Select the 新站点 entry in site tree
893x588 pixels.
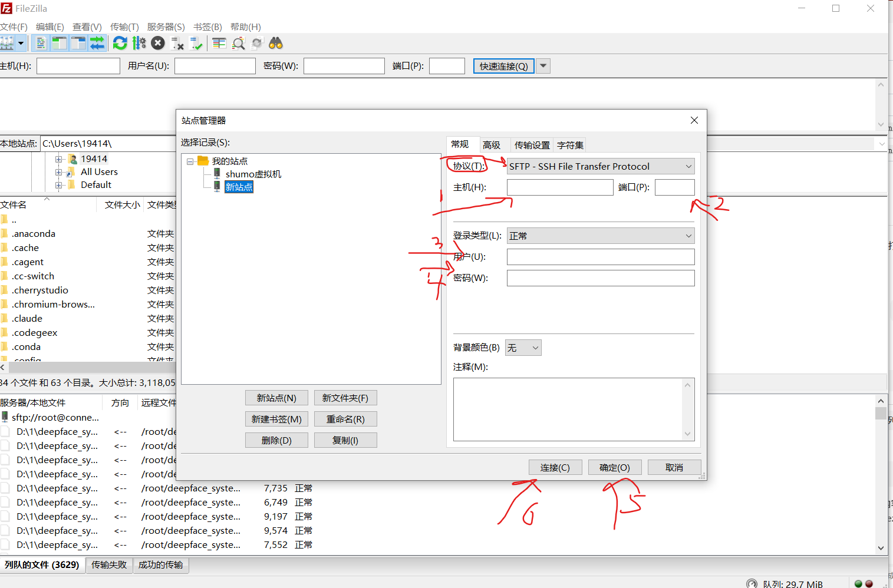[x=239, y=187]
